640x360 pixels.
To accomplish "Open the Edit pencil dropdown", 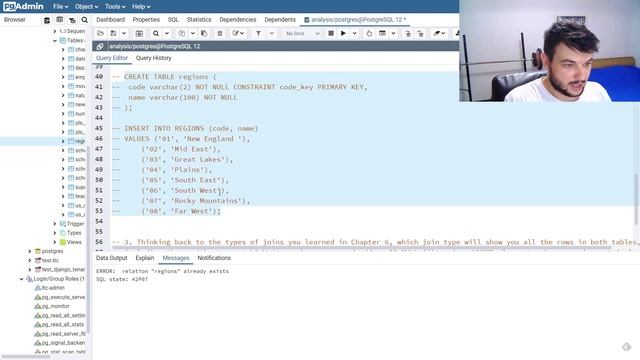I will (238, 33).
